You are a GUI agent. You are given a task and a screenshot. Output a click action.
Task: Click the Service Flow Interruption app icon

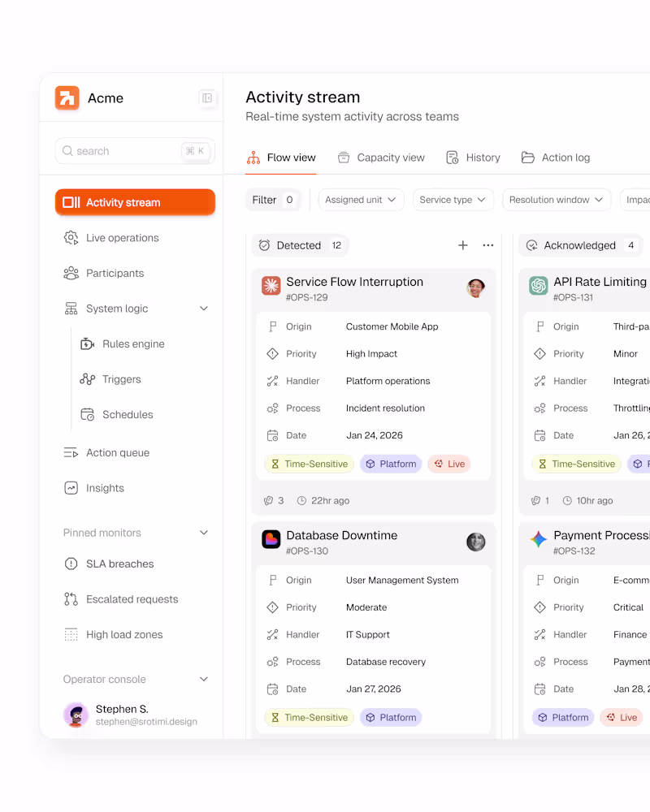click(271, 285)
